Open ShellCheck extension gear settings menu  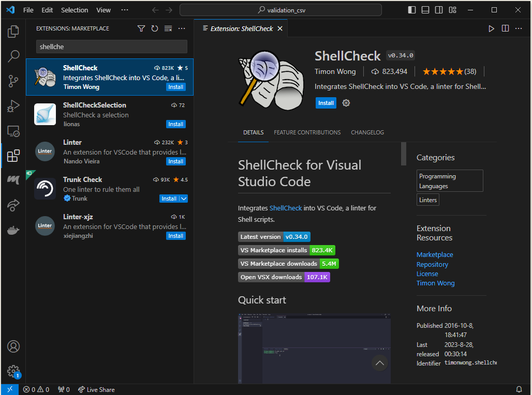[x=346, y=103]
